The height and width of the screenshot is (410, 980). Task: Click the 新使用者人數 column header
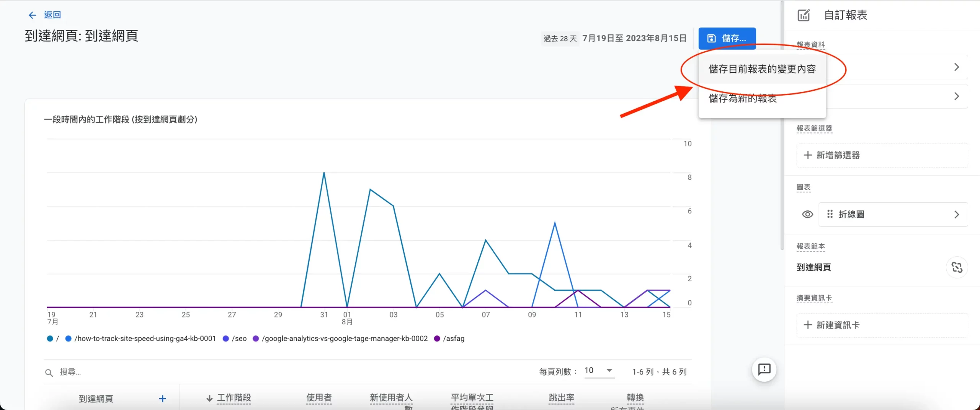(x=391, y=402)
